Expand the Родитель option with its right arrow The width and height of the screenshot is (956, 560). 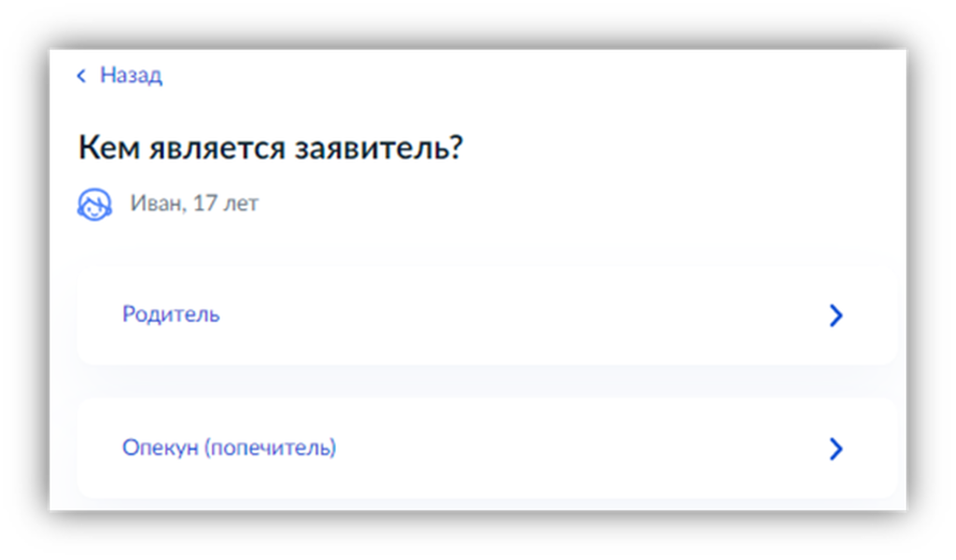[836, 315]
